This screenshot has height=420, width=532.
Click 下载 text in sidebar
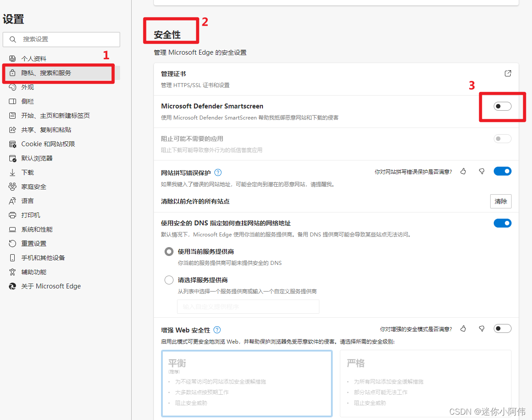(x=28, y=172)
